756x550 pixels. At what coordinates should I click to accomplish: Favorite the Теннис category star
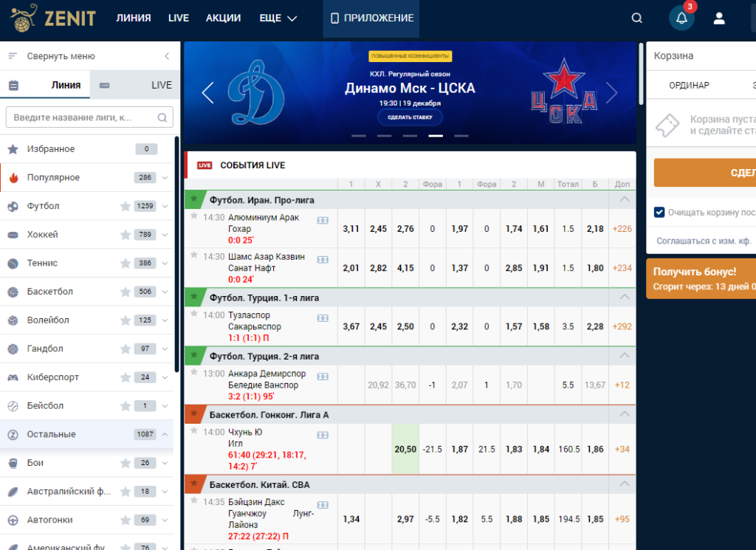tap(126, 264)
